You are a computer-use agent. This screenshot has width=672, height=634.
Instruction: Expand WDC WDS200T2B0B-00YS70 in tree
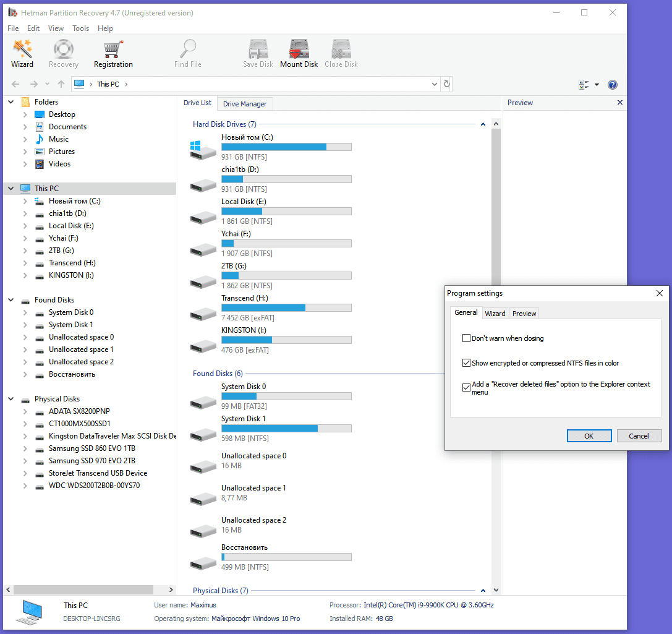point(25,486)
